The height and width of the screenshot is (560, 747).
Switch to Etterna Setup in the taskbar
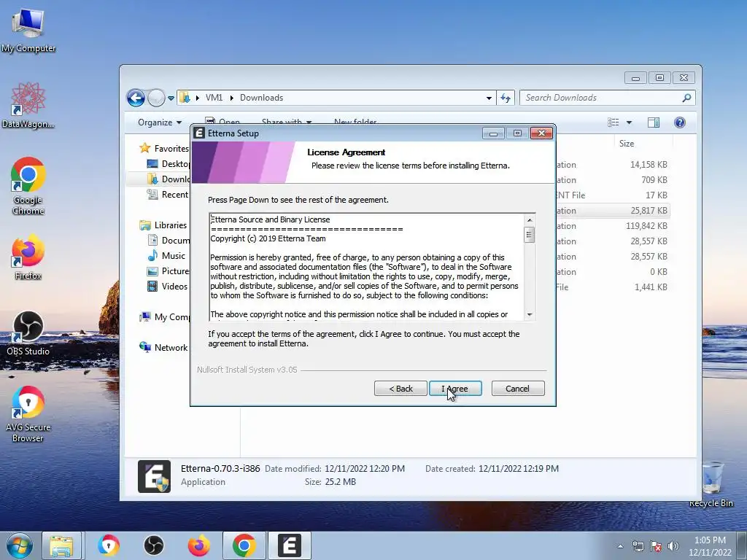[289, 545]
